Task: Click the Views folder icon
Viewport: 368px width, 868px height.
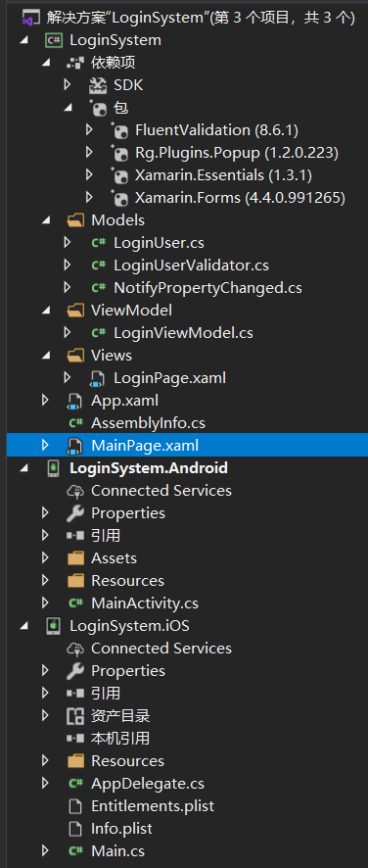Action: pyautogui.click(x=75, y=356)
